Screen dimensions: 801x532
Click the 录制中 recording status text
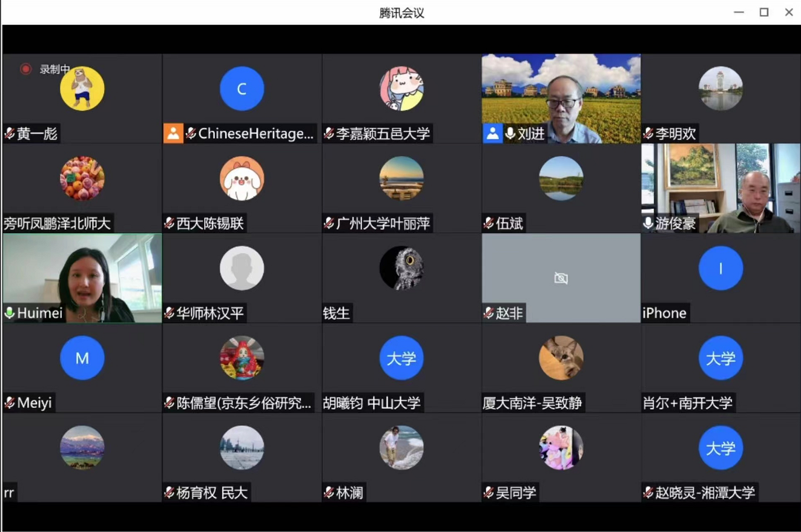pyautogui.click(x=55, y=69)
